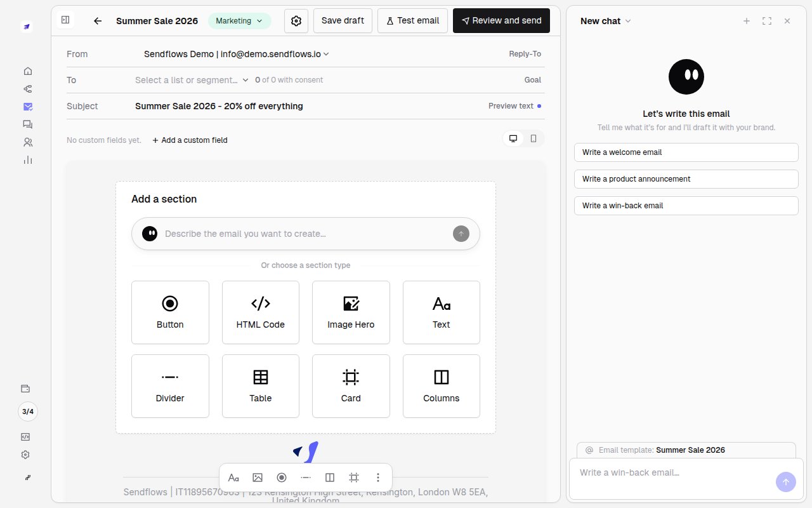Go back with the arrow icon
Viewport: 812px width, 508px height.
point(98,21)
